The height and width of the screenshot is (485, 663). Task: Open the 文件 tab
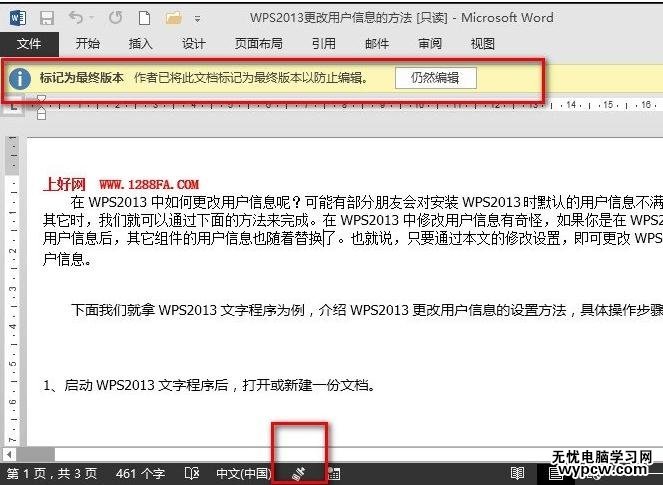pyautogui.click(x=29, y=44)
